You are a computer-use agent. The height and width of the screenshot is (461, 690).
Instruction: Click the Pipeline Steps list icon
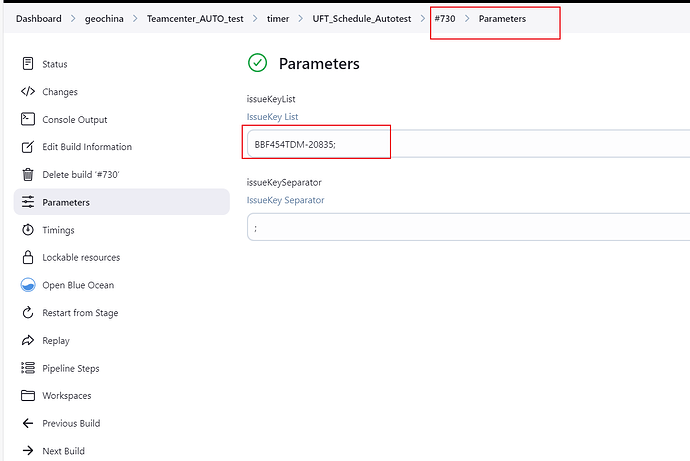pyautogui.click(x=28, y=368)
